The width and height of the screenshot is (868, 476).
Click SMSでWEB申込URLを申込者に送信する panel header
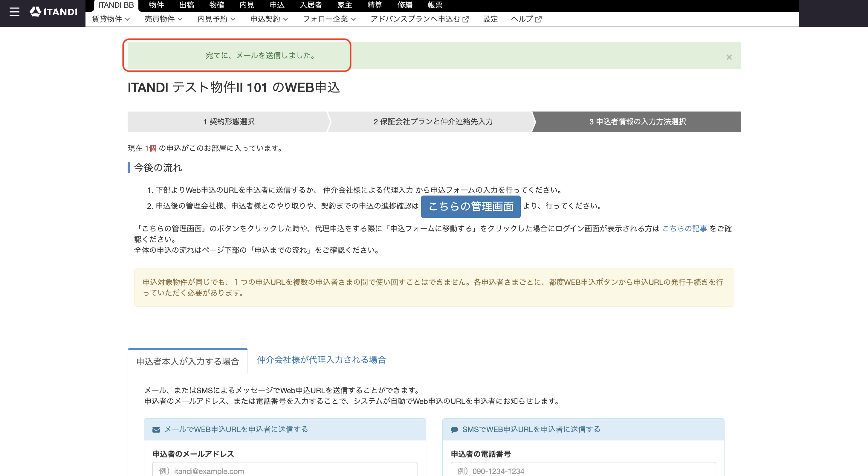pos(583,429)
